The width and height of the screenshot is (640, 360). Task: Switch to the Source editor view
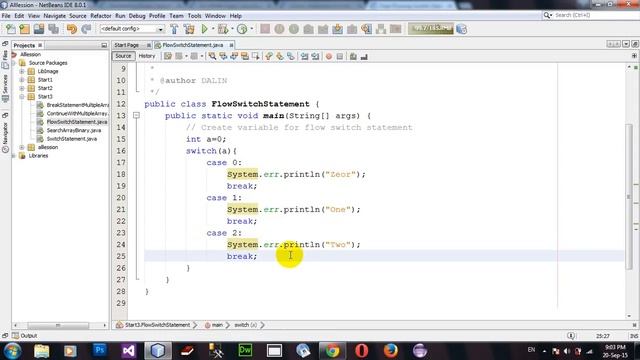point(123,56)
